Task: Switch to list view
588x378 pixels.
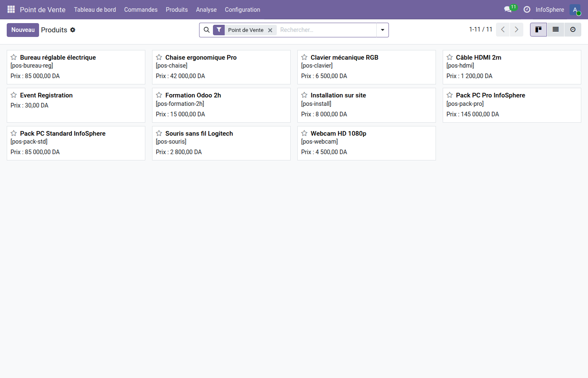Action: coord(555,29)
